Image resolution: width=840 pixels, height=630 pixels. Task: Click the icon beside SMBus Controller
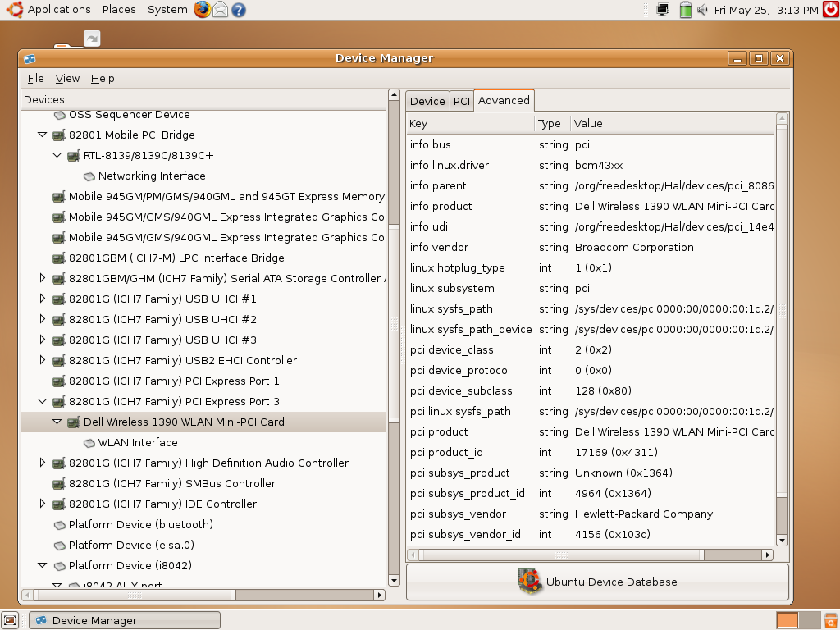[x=59, y=484]
